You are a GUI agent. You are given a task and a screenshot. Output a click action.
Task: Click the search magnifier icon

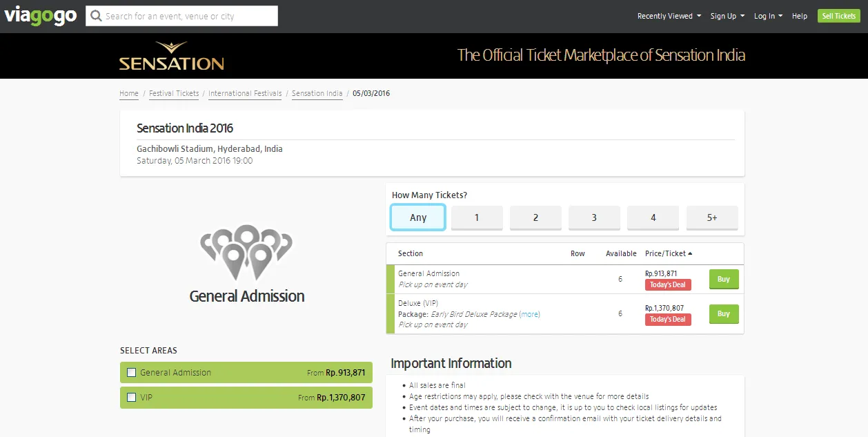pyautogui.click(x=96, y=16)
